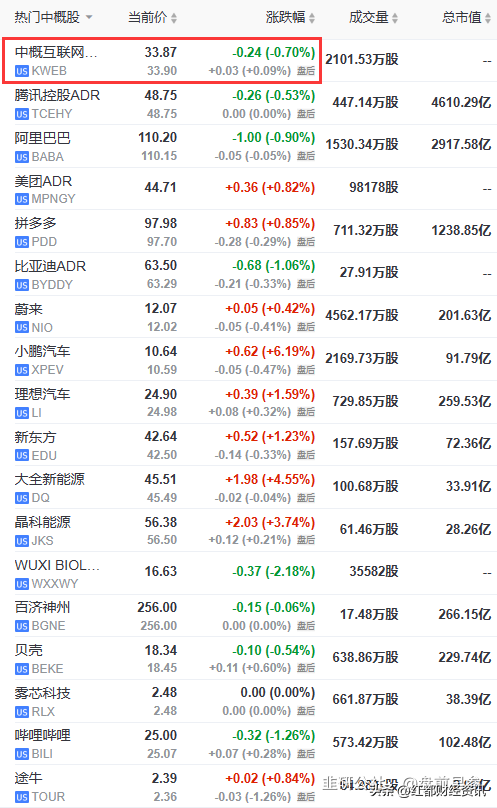The width and height of the screenshot is (497, 808).
Task: Open 拼多多 stock details
Action: click(x=36, y=223)
